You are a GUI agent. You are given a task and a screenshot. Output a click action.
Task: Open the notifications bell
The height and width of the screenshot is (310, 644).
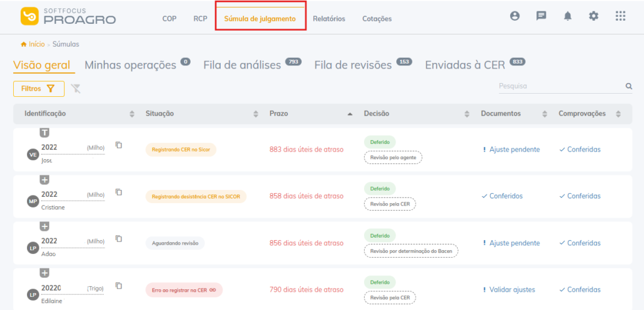pyautogui.click(x=567, y=16)
